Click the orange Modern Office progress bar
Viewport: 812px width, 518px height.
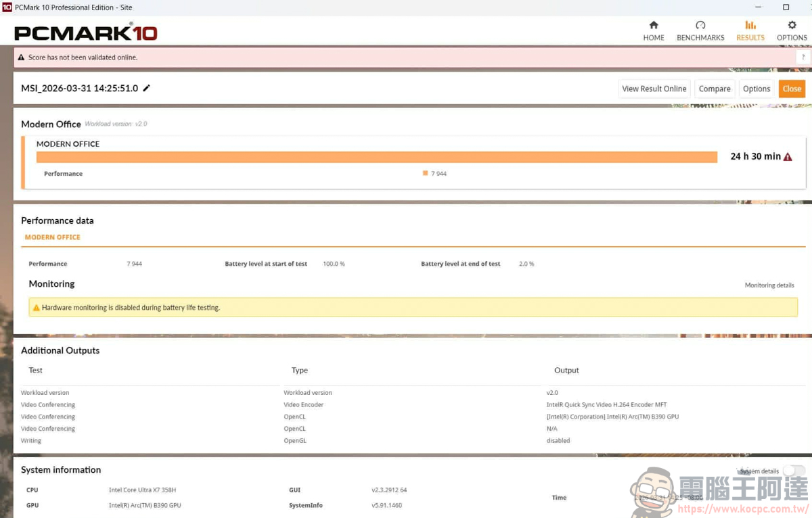point(376,157)
